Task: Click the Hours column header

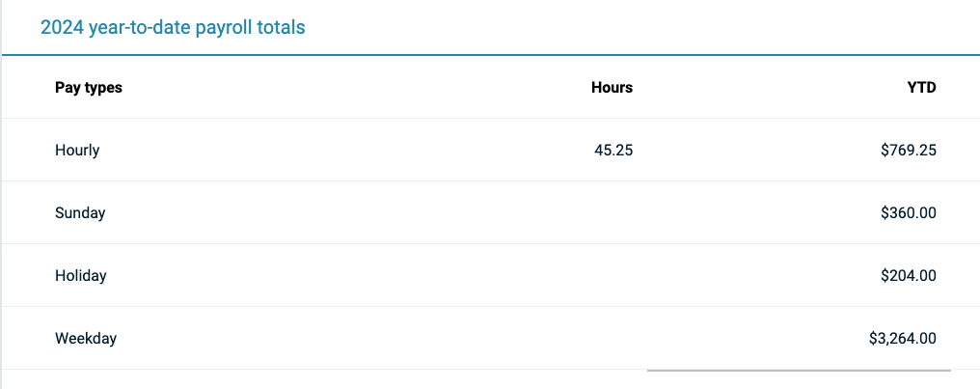Action: 612,88
